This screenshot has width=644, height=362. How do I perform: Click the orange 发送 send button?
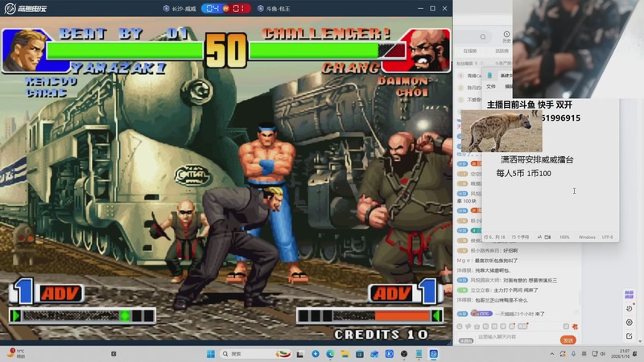pyautogui.click(x=568, y=339)
